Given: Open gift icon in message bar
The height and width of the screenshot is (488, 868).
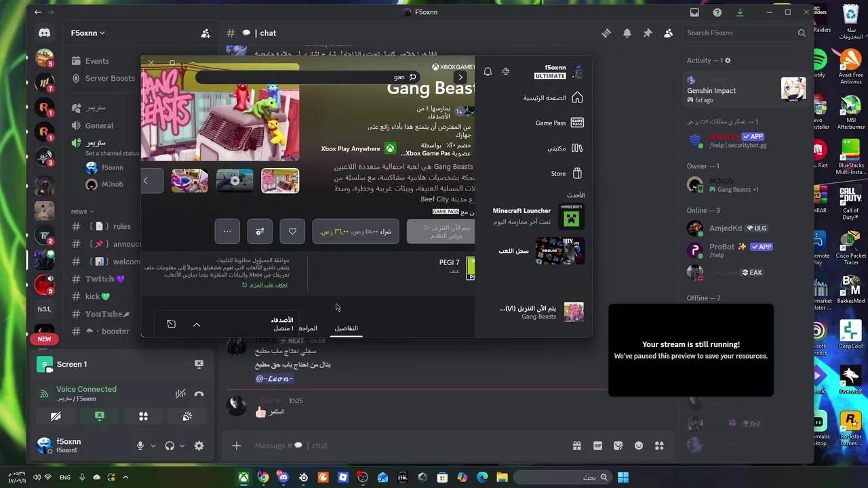Looking at the screenshot, I should [576, 445].
